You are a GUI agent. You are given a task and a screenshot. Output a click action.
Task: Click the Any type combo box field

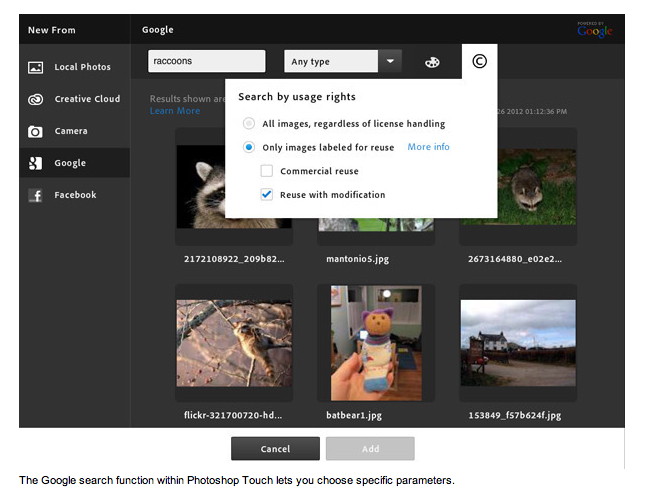coord(331,61)
